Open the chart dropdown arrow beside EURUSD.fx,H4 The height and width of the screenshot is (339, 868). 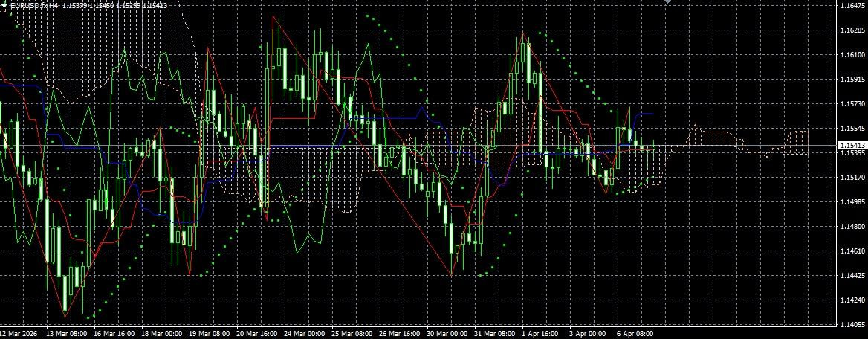point(4,4)
